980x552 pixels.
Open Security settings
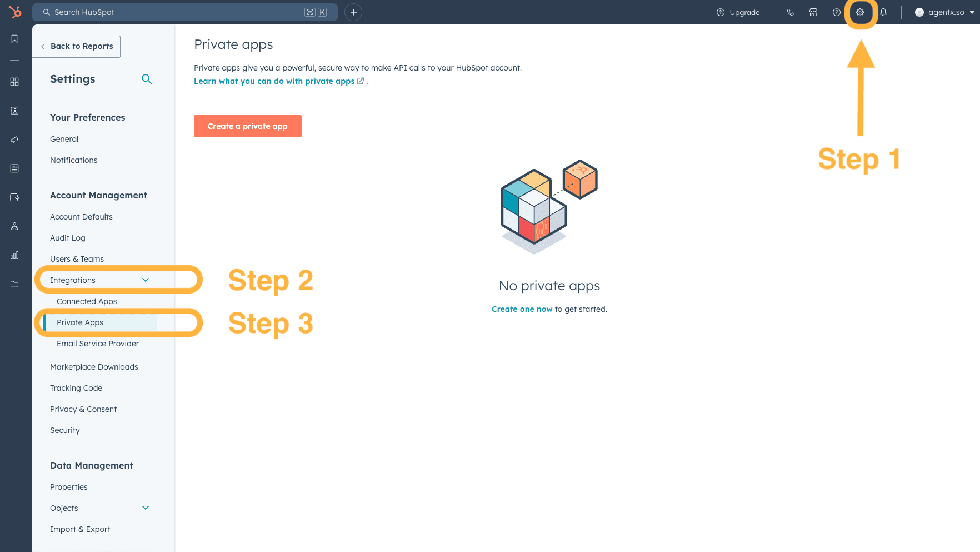point(65,430)
